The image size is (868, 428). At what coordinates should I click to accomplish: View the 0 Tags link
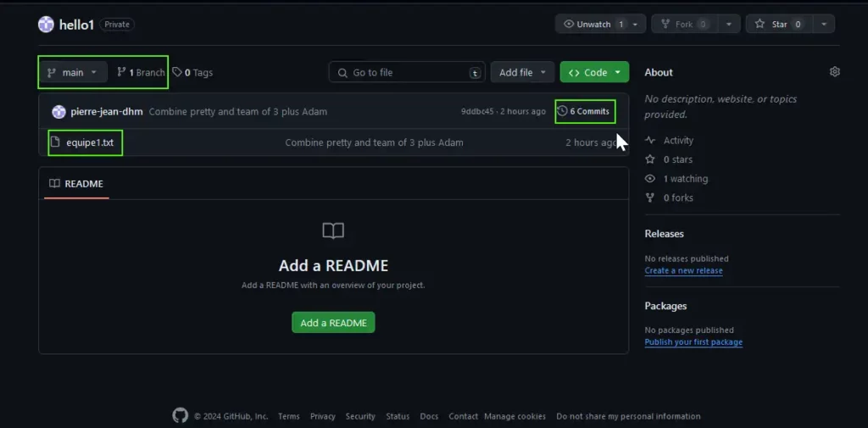192,73
